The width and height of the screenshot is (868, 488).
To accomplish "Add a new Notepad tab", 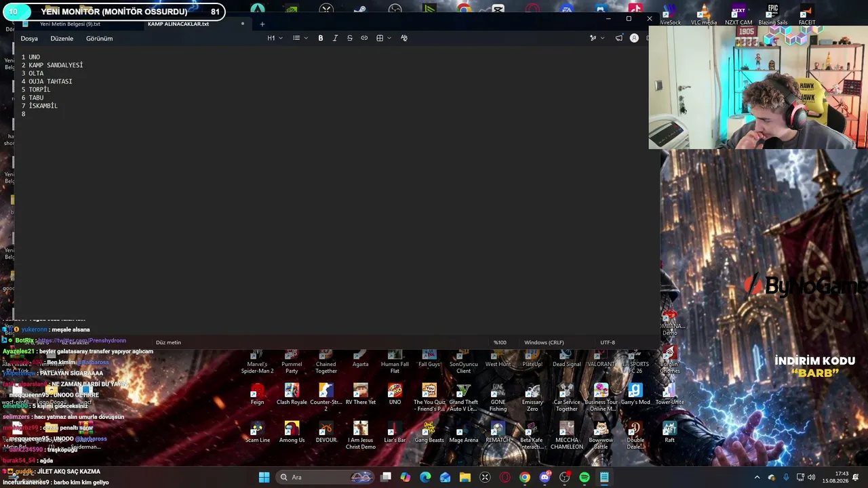I will [262, 24].
